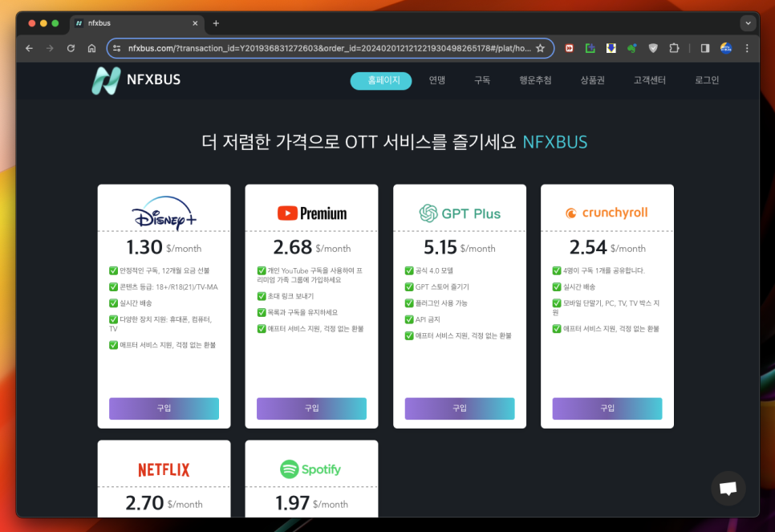Click the green share extension icon

pyautogui.click(x=590, y=48)
